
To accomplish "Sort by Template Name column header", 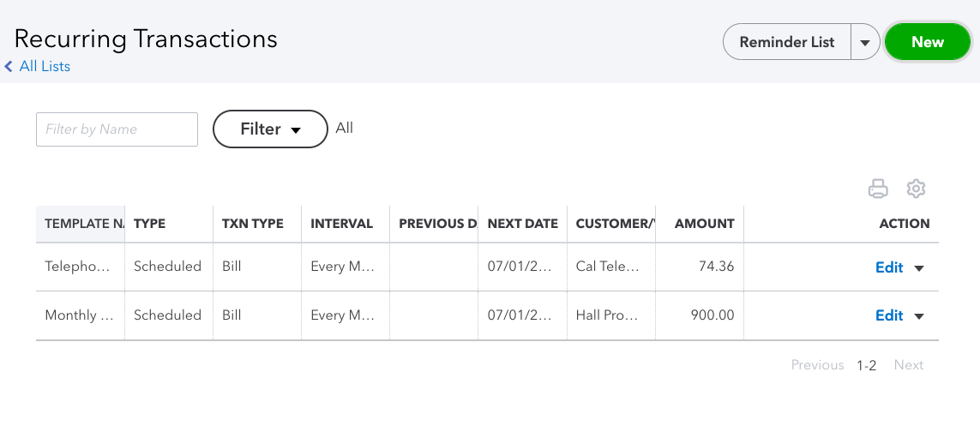I will (x=82, y=224).
